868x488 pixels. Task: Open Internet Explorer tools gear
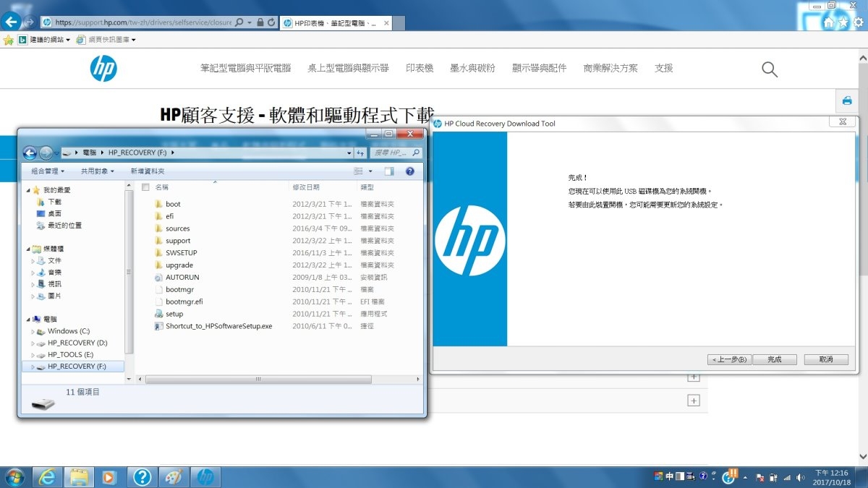[x=858, y=22]
